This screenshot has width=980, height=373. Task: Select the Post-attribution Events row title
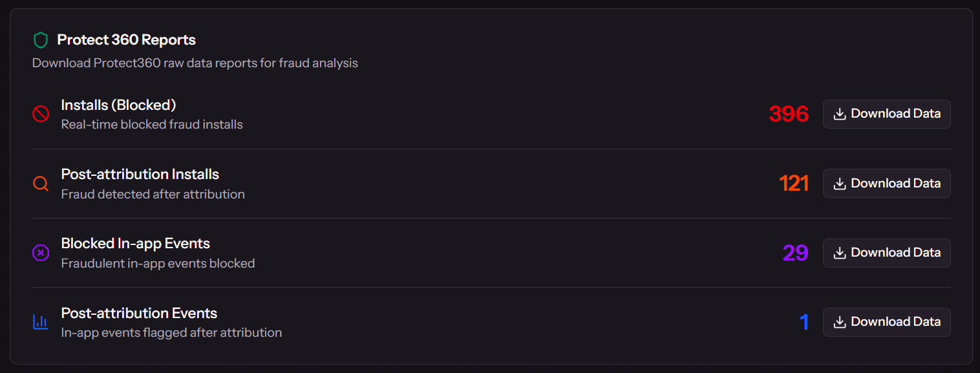pos(139,313)
